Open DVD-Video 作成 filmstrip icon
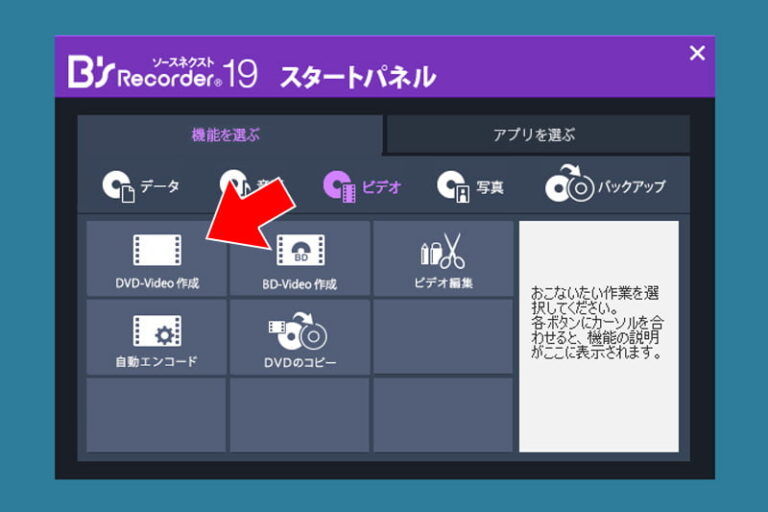Screen dimensions: 768x512 [157, 250]
